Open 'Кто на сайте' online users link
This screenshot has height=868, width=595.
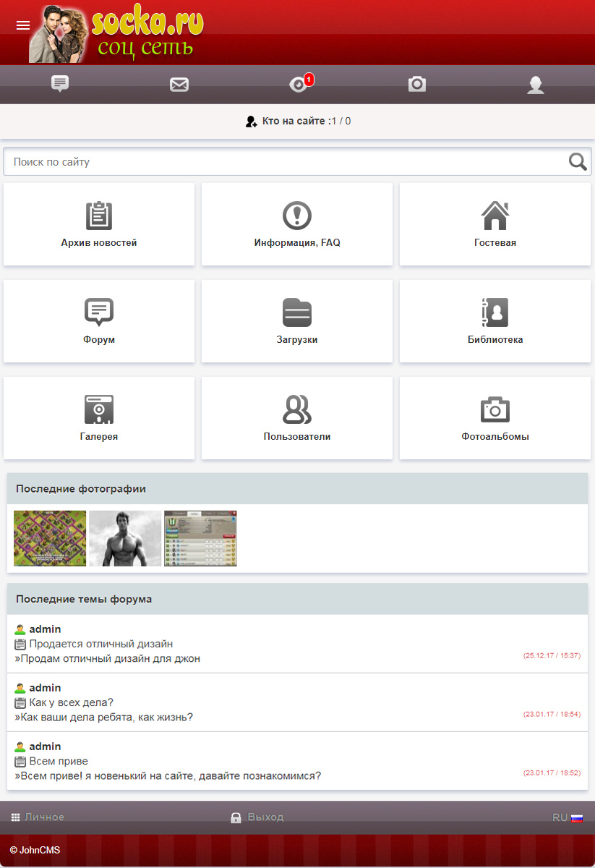298,121
